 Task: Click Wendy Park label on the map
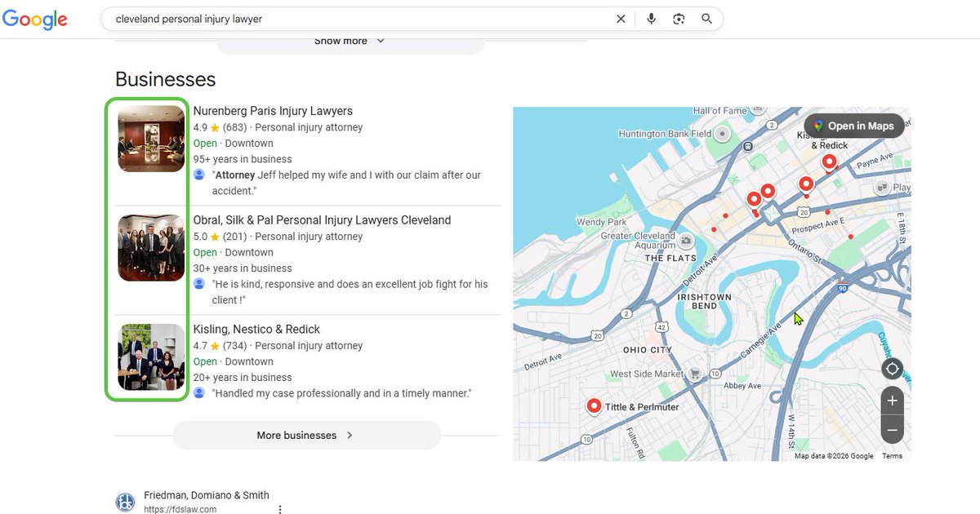602,222
